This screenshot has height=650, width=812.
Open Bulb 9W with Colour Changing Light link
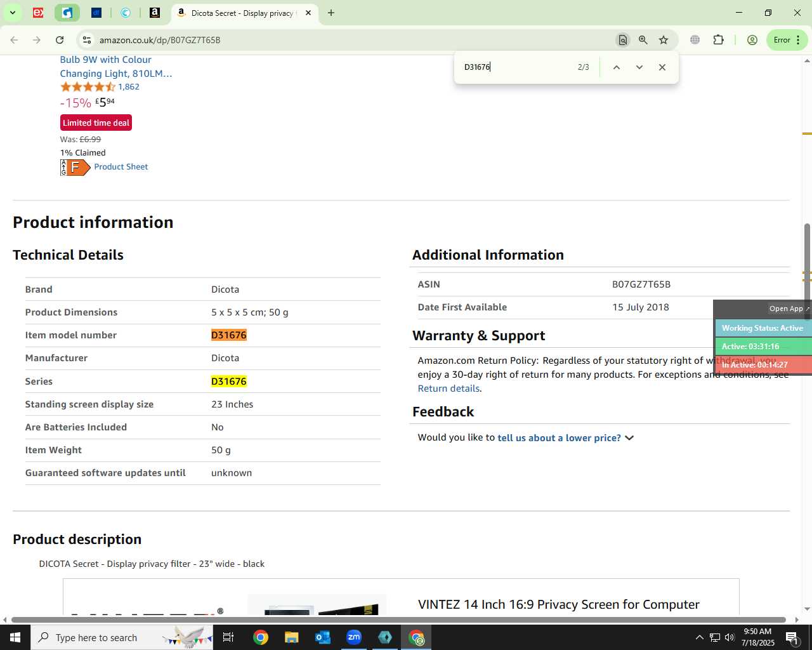click(116, 67)
